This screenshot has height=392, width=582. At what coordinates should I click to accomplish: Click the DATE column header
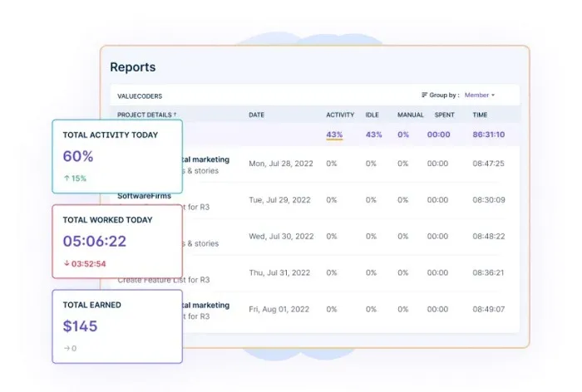pyautogui.click(x=256, y=115)
